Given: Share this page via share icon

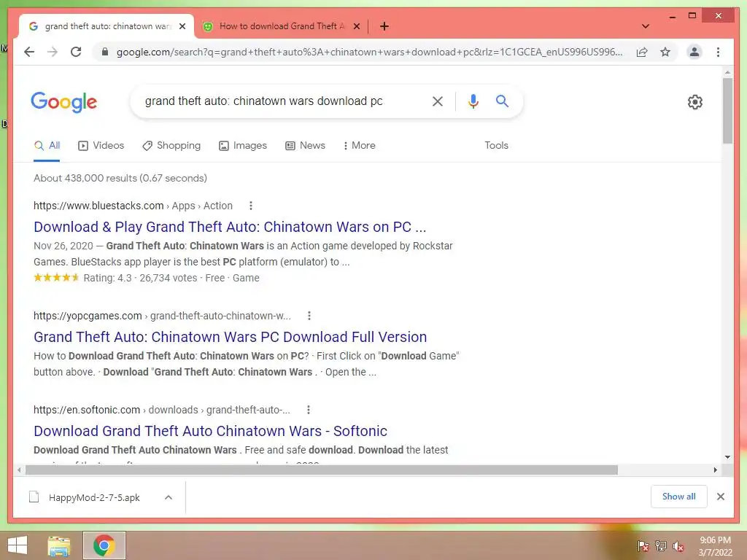Looking at the screenshot, I should [x=642, y=52].
